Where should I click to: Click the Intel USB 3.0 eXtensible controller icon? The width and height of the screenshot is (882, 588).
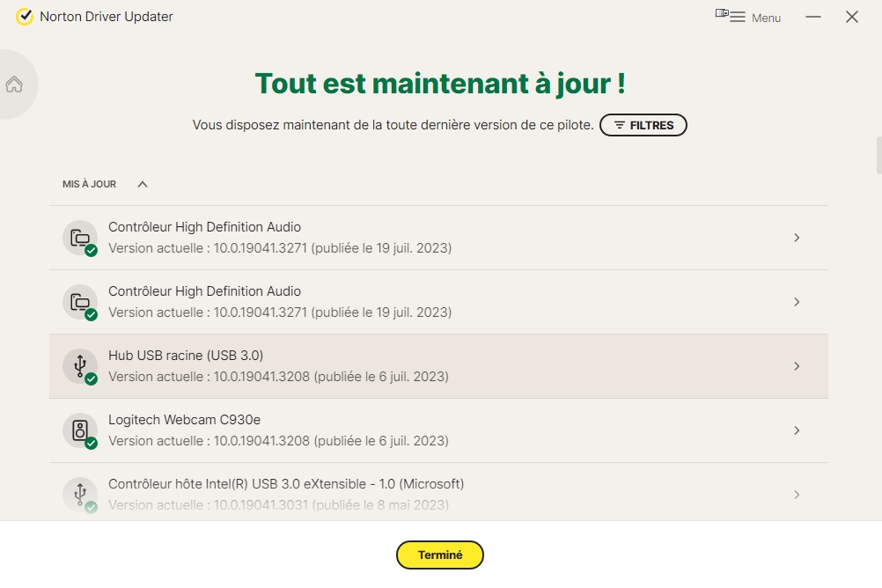[80, 494]
